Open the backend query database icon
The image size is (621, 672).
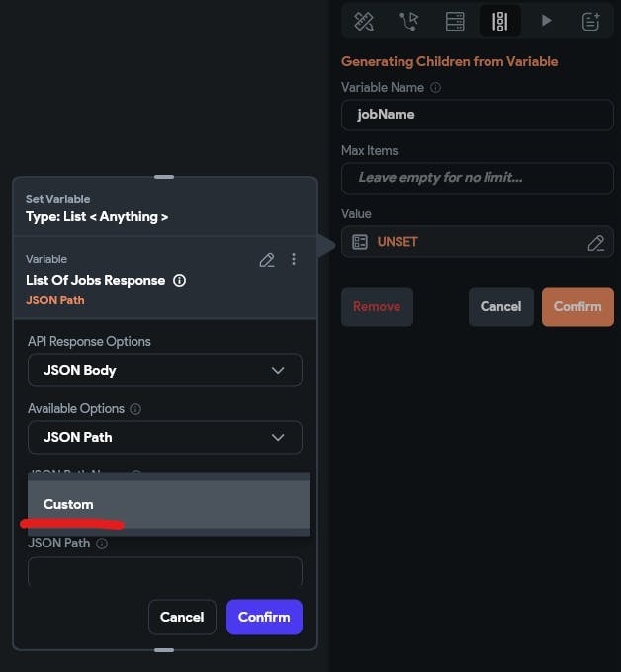pos(454,21)
